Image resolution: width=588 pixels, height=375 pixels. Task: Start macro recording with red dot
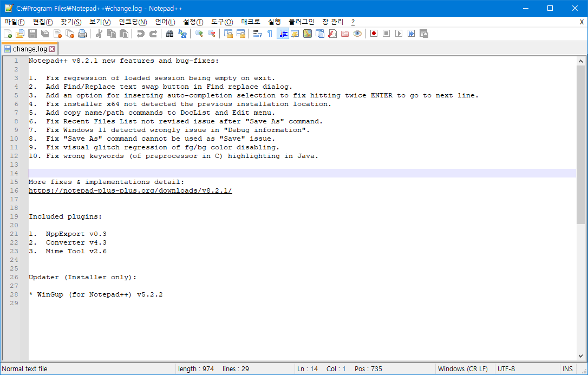click(x=374, y=34)
